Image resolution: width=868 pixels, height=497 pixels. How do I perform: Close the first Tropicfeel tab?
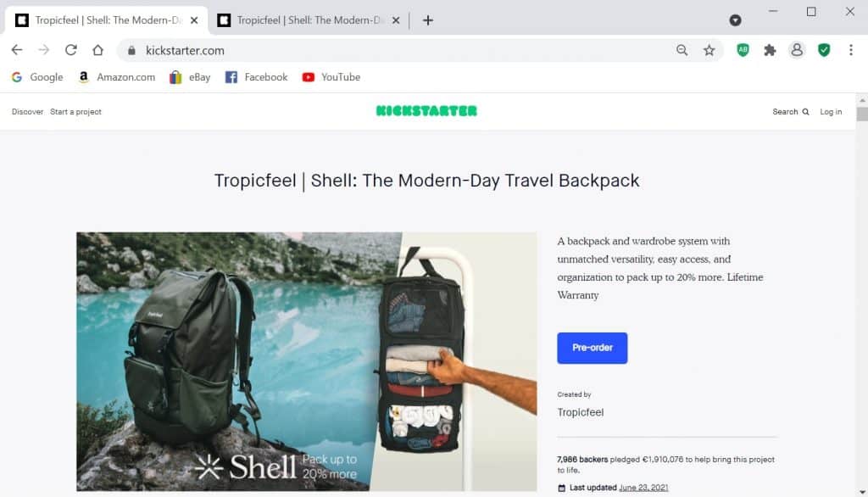point(194,20)
